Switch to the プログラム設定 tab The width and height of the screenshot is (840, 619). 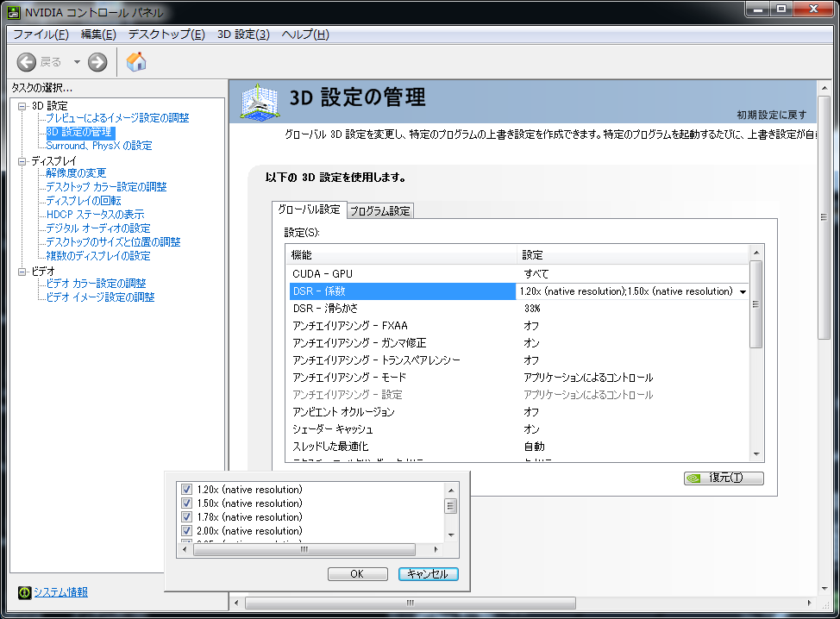pos(380,211)
